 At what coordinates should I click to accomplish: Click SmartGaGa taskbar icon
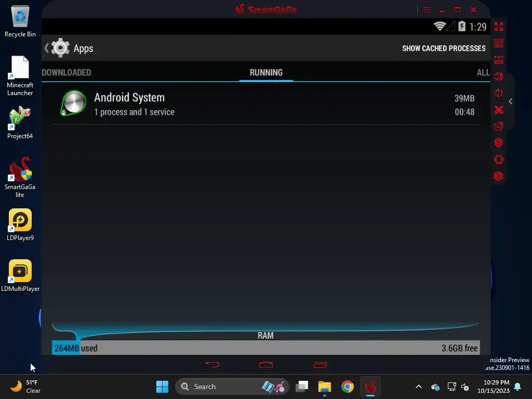(370, 387)
